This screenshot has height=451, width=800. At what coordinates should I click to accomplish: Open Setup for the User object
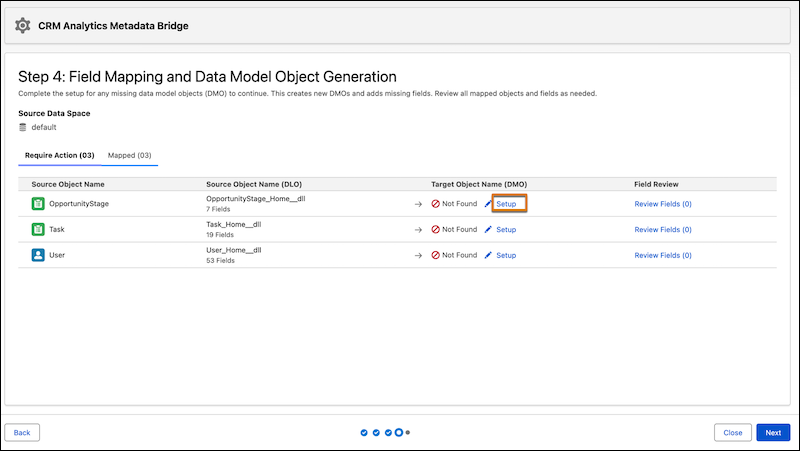pos(506,255)
